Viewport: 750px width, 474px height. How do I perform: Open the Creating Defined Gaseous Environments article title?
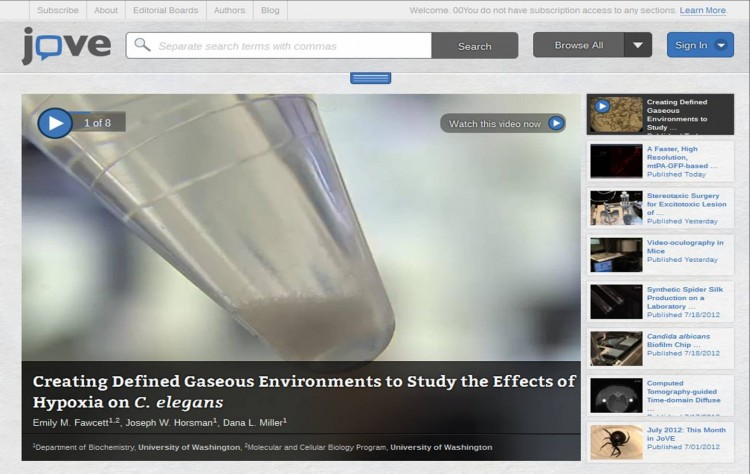click(304, 391)
